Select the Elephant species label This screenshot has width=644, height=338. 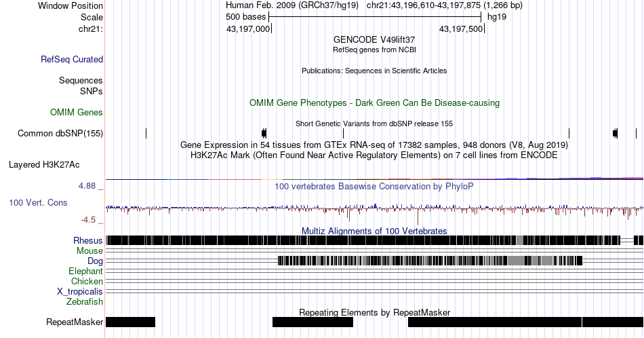coord(85,271)
